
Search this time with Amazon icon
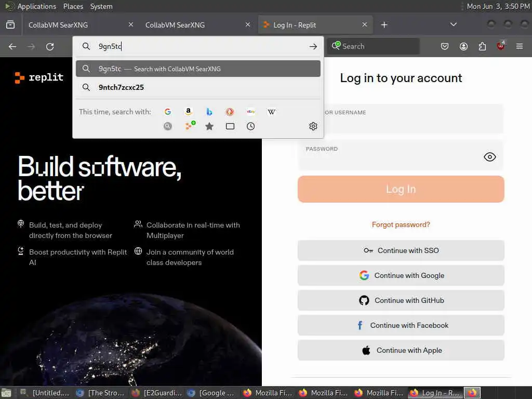[x=188, y=112]
